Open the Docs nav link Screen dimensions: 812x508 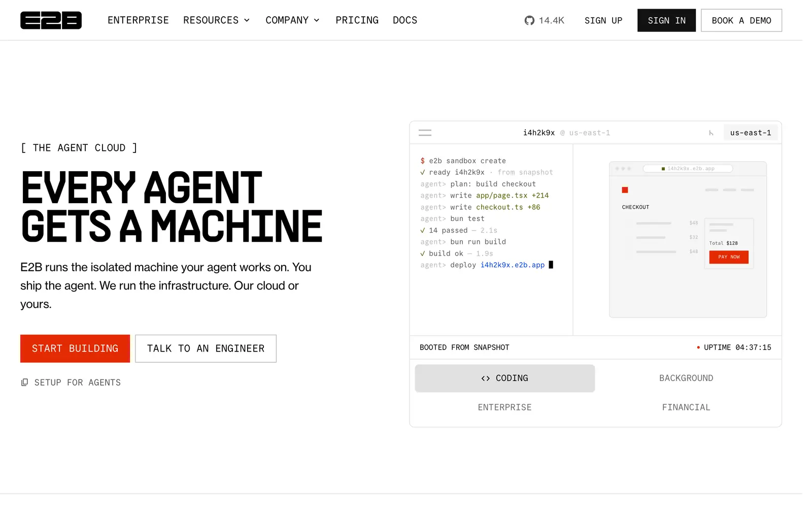405,20
